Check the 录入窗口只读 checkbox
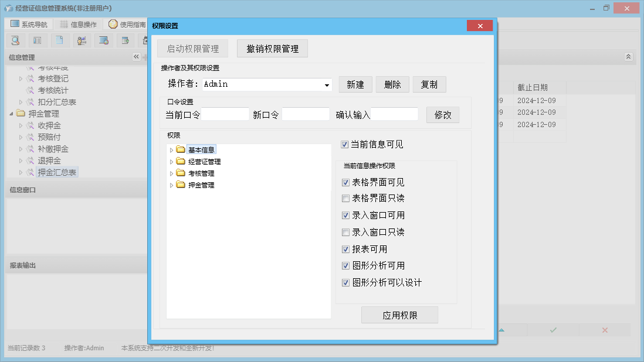The height and width of the screenshot is (362, 644). coord(346,233)
